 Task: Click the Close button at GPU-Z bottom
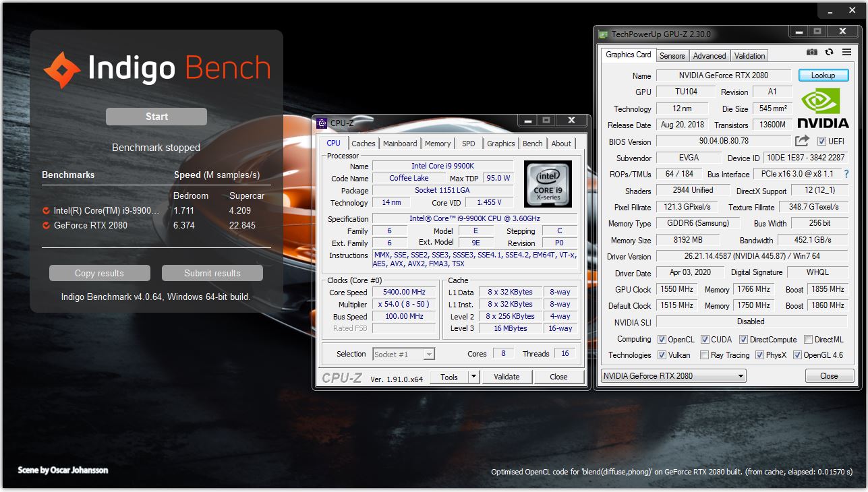point(830,376)
